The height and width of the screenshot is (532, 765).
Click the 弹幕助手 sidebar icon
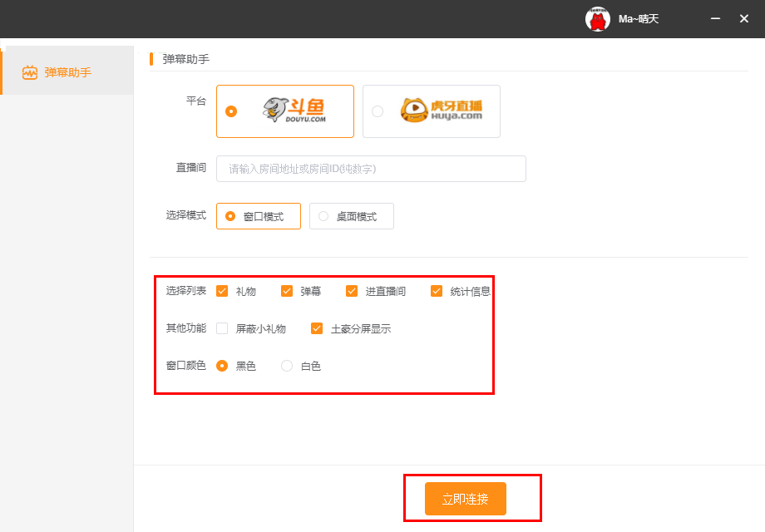tap(30, 72)
